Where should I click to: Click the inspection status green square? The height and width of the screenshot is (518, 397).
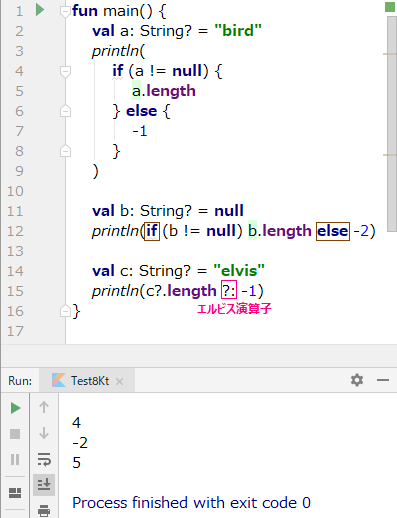click(390, 7)
